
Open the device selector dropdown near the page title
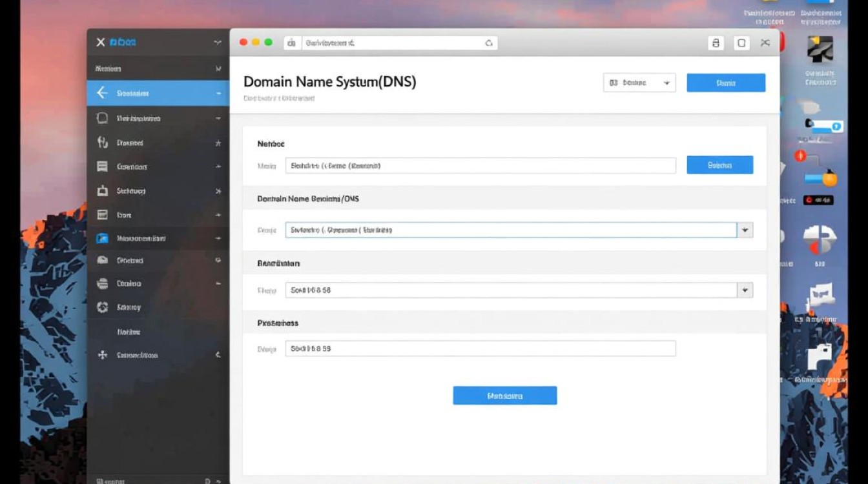(639, 82)
